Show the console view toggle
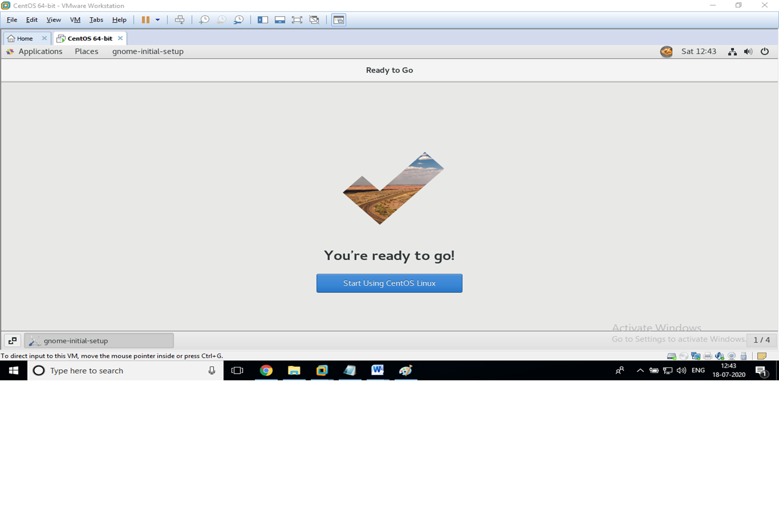This screenshot has width=779, height=532. [338, 20]
